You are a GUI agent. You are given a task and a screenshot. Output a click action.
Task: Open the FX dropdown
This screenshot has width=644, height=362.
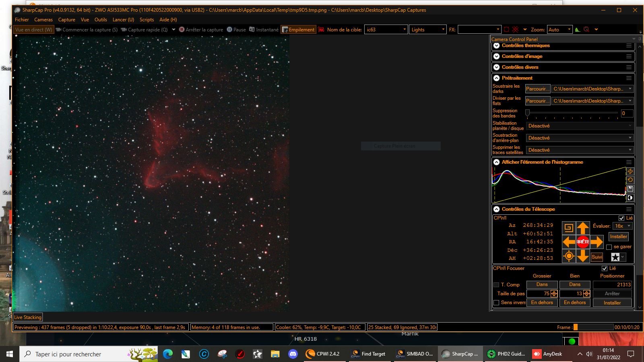pyautogui.click(x=479, y=29)
